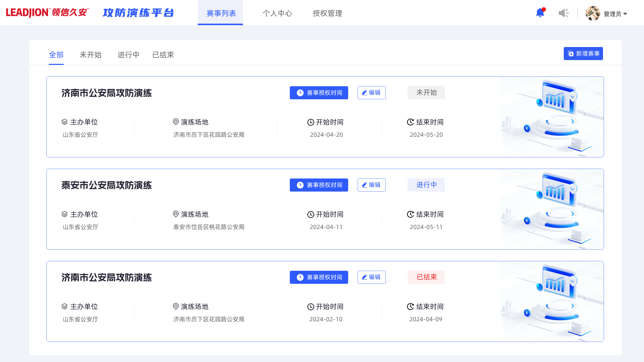Open 济南市公安局攻防演练 title in 未开始 card
644x362 pixels.
[106, 93]
